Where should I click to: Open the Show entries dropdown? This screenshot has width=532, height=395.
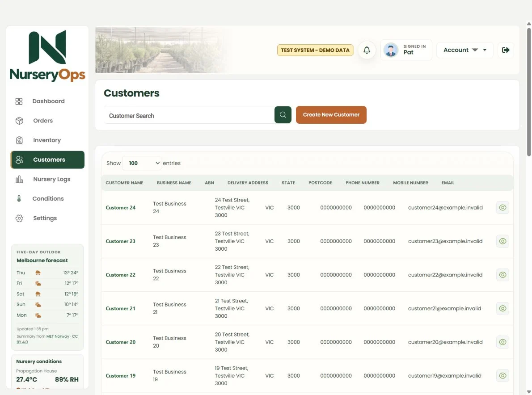point(142,163)
